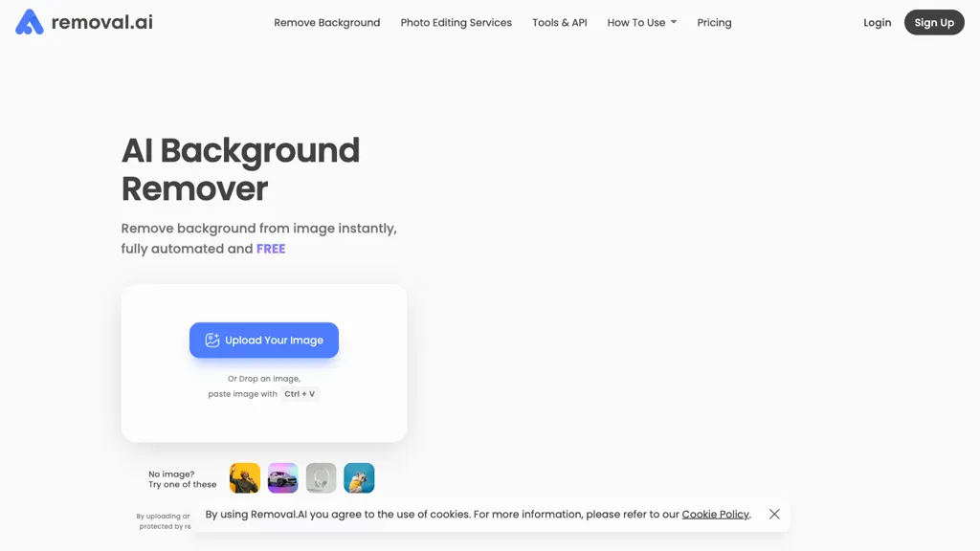Open the Cookie Policy link
This screenshot has height=551, width=980.
coord(715,514)
